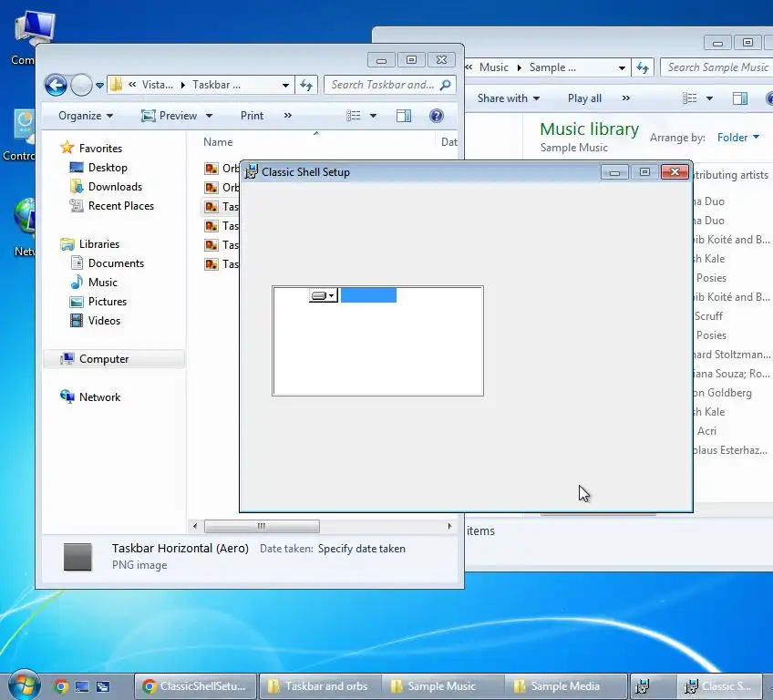Refresh the Taskbar folder address bar
Image resolution: width=773 pixels, height=700 pixels.
click(x=306, y=85)
